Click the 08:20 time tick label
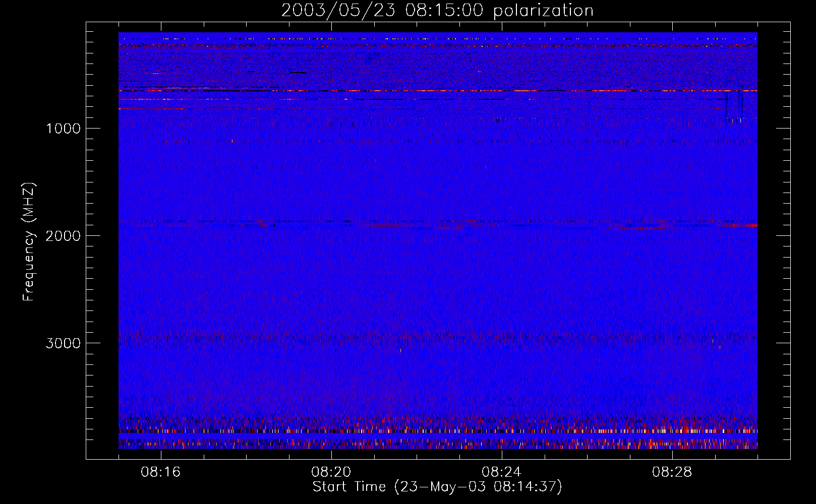The image size is (816, 504). click(331, 472)
